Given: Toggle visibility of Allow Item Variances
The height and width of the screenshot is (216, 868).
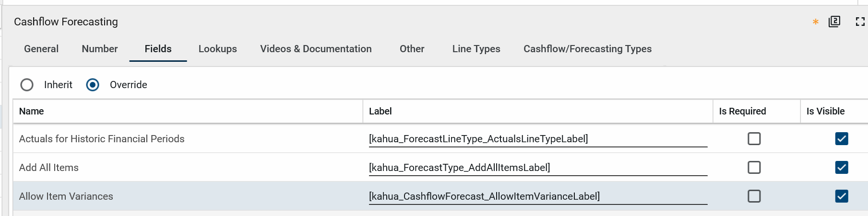Looking at the screenshot, I should coord(841,196).
